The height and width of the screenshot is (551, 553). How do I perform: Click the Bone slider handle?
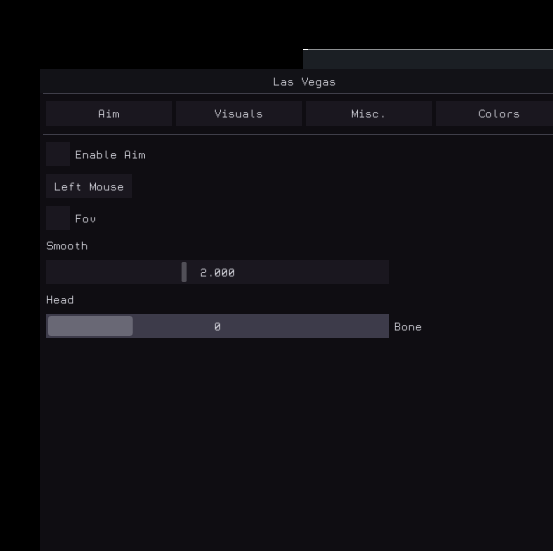pos(90,326)
